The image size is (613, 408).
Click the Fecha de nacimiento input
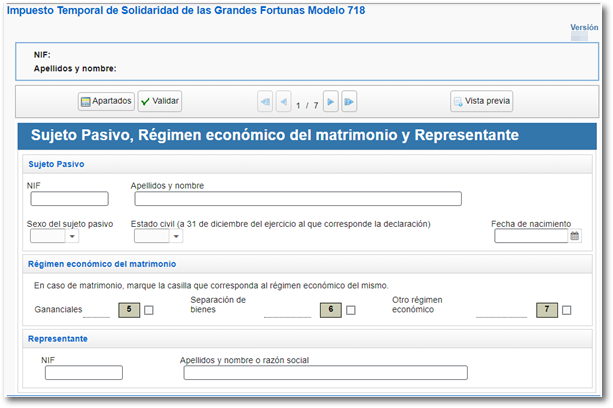click(531, 236)
